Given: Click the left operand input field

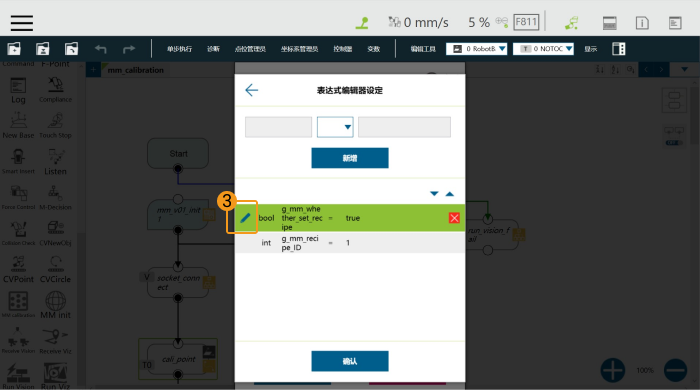Looking at the screenshot, I should pos(279,127).
